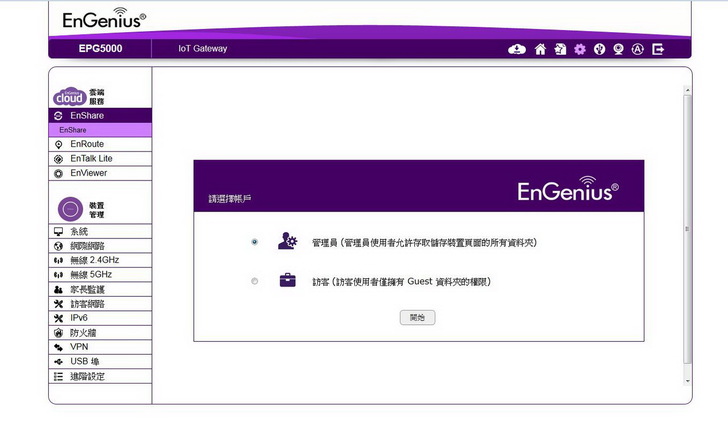Click the administrator description text
The image size is (728, 435).
coord(424,242)
